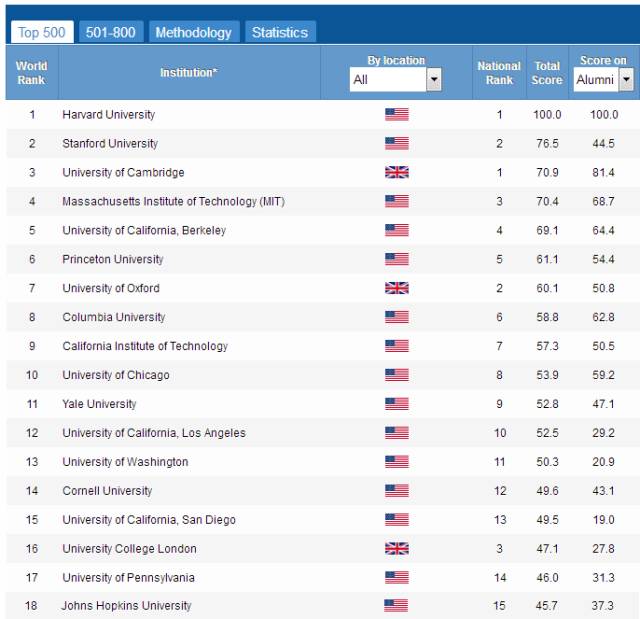640x619 pixels.
Task: Click the US flag in Yale University row
Action: point(397,404)
